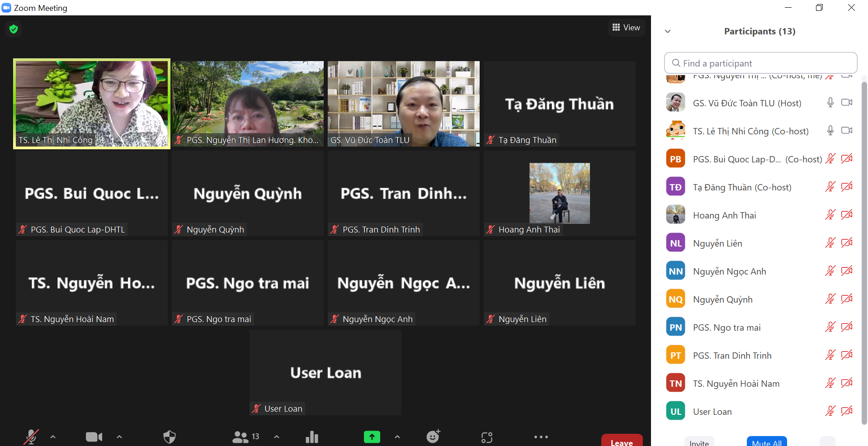Viewport: 868px width, 446px height.
Task: Unmute your microphone in the toolbar
Action: (x=31, y=437)
